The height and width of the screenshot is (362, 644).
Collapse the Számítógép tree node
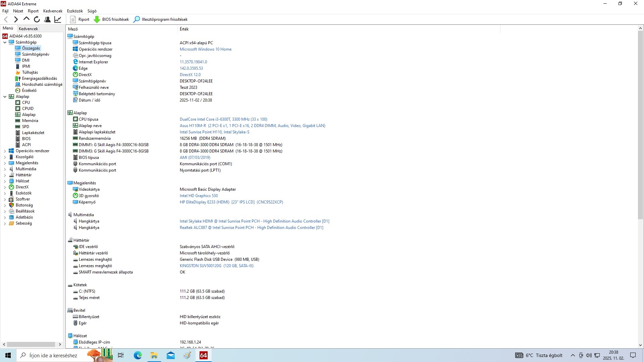(x=5, y=42)
